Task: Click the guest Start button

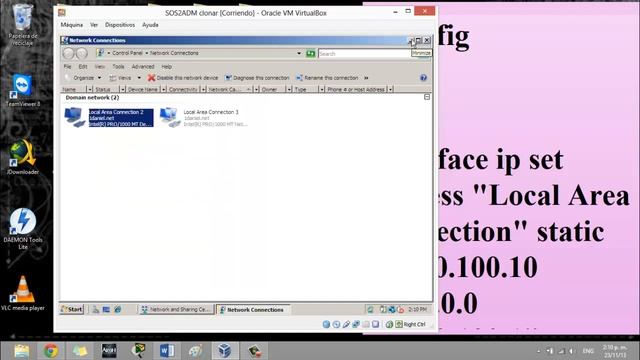Action: (72, 309)
